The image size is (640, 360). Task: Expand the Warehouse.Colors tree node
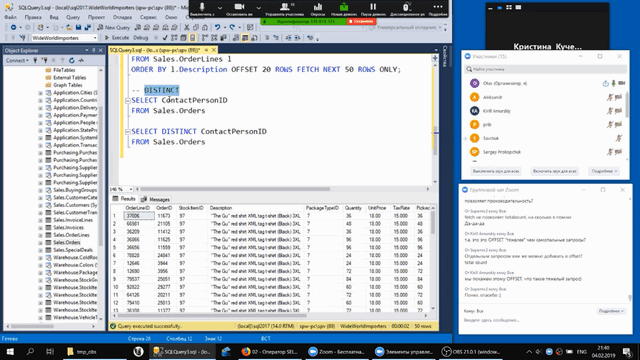click(x=40, y=265)
